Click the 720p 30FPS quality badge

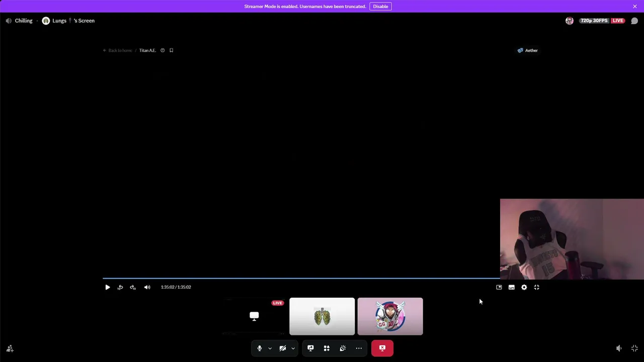[x=594, y=21]
